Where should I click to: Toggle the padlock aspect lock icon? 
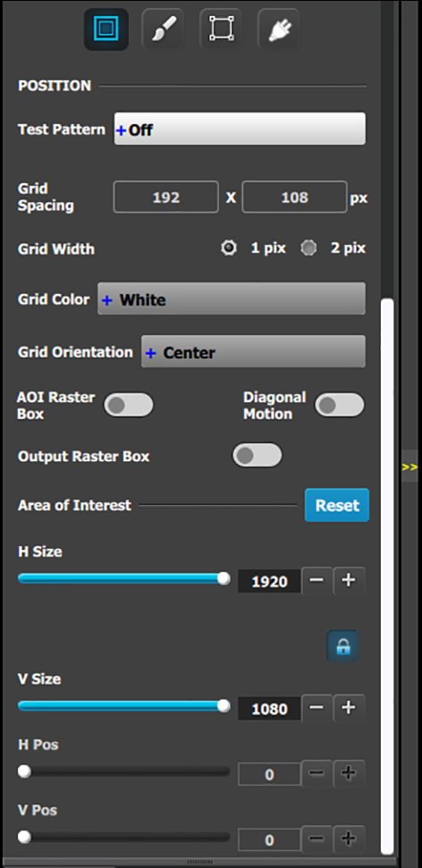342,645
